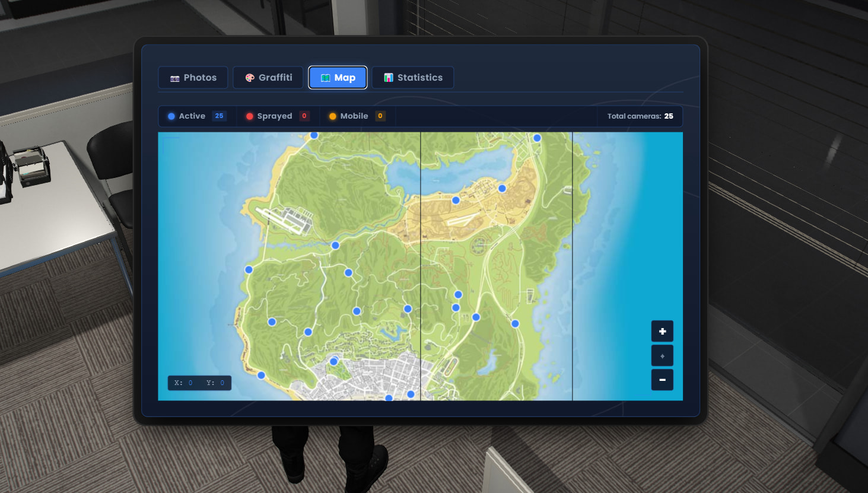The width and height of the screenshot is (868, 493).
Task: Click the X Y coordinates readout
Action: [199, 383]
